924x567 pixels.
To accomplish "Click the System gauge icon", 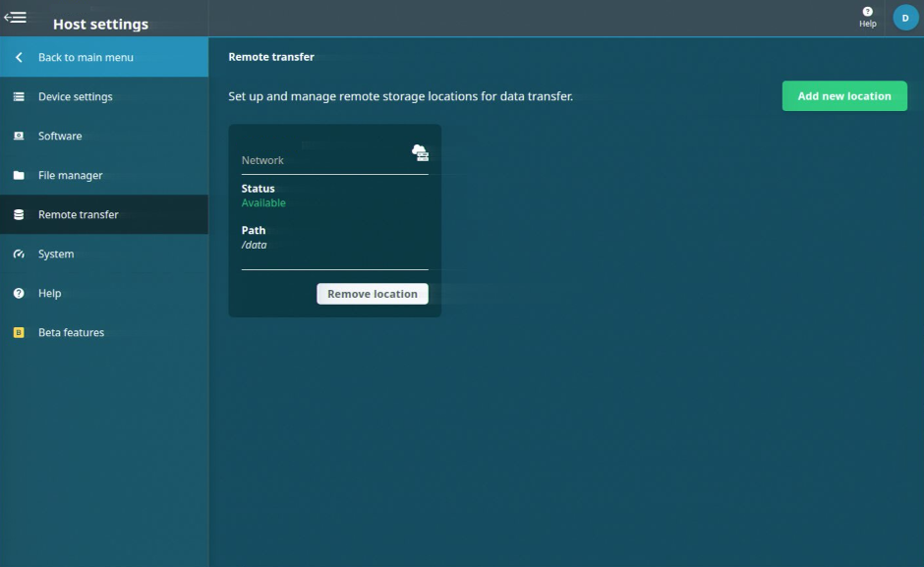I will coord(19,254).
